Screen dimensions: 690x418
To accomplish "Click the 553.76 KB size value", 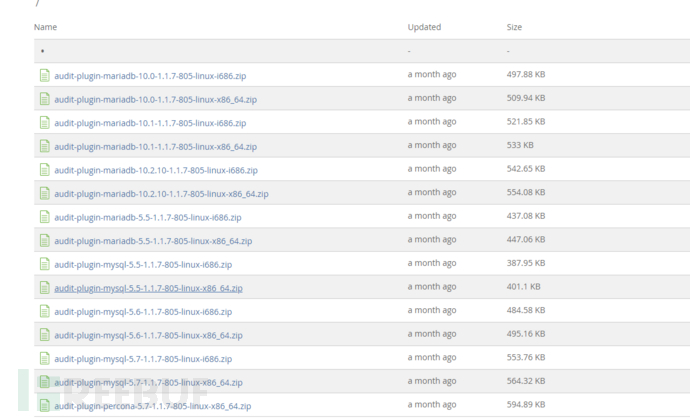I will [x=526, y=357].
